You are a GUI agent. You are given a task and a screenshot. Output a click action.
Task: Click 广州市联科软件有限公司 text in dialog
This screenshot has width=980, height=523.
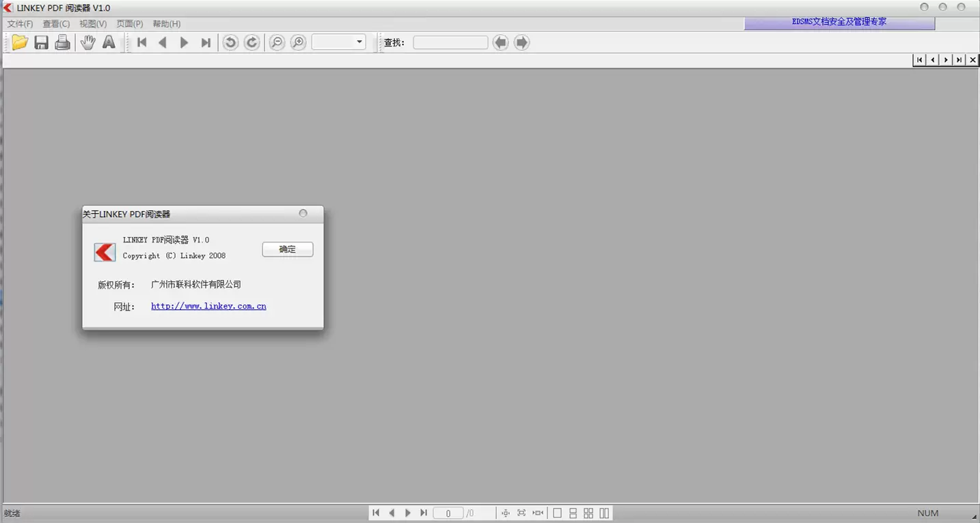[x=196, y=285]
